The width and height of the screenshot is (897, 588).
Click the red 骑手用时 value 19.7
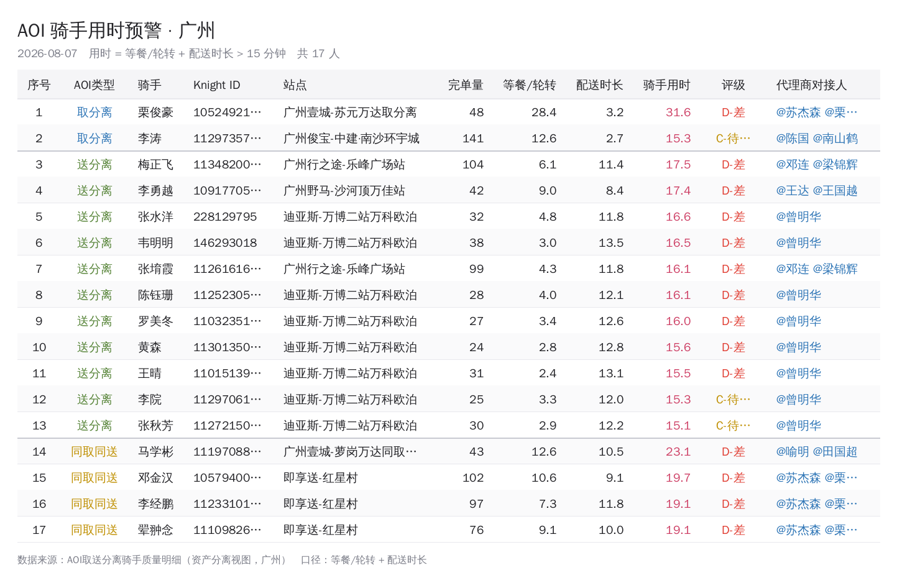(678, 478)
